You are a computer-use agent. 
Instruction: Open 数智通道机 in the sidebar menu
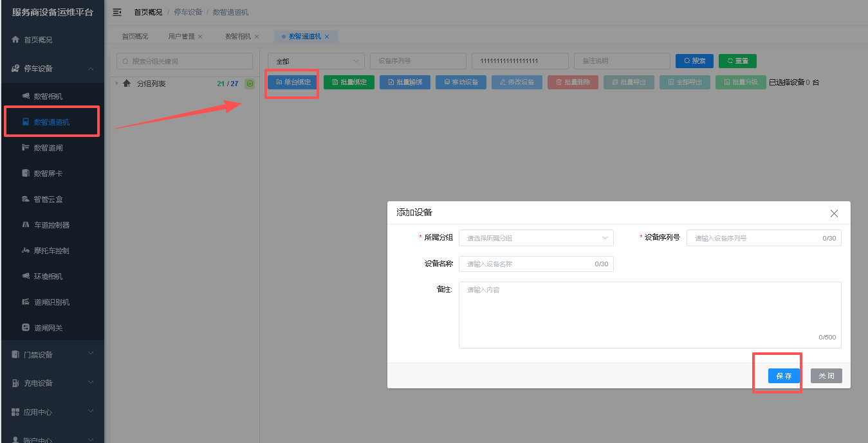(52, 122)
